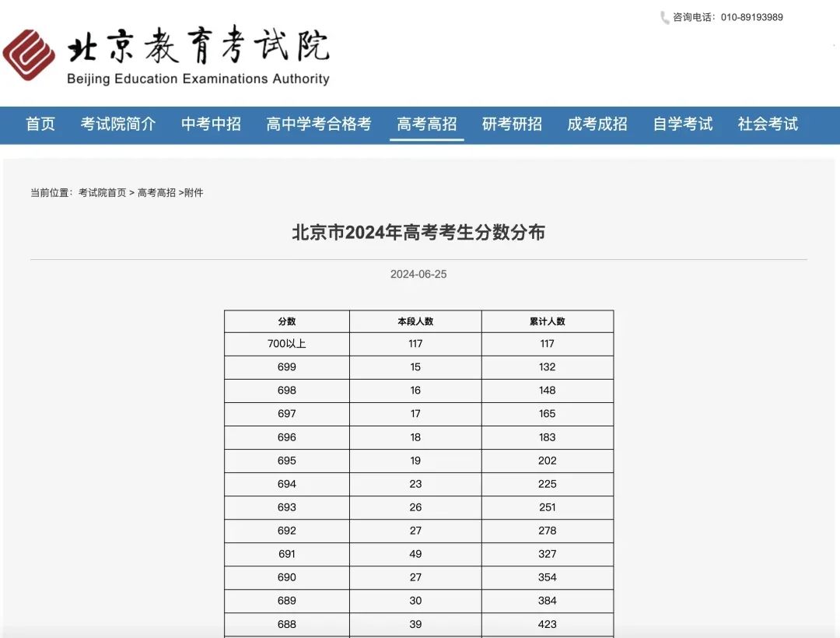Click the 分数 column header

(x=286, y=321)
